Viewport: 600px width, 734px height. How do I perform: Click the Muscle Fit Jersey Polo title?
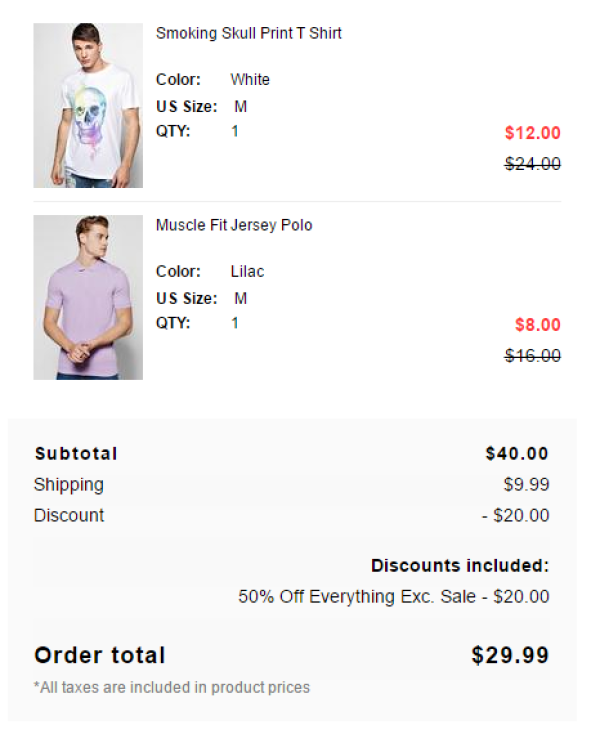coord(234,225)
